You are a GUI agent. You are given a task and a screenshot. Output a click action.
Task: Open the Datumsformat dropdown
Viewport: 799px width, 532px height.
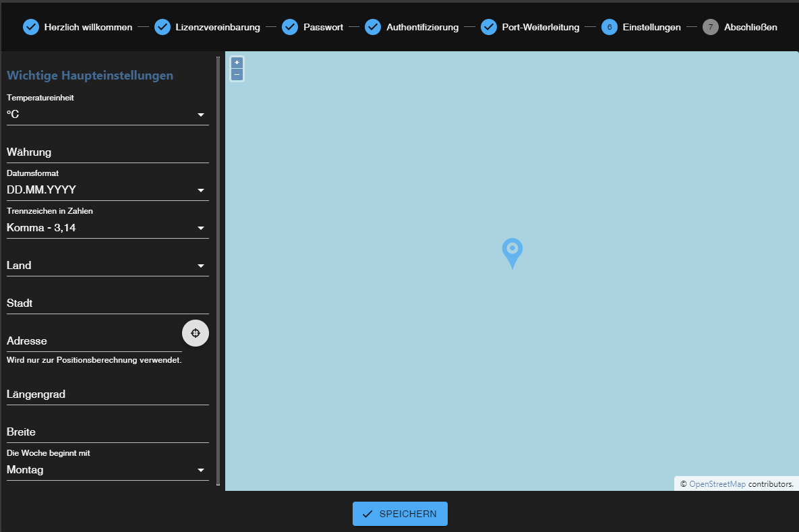(x=107, y=190)
